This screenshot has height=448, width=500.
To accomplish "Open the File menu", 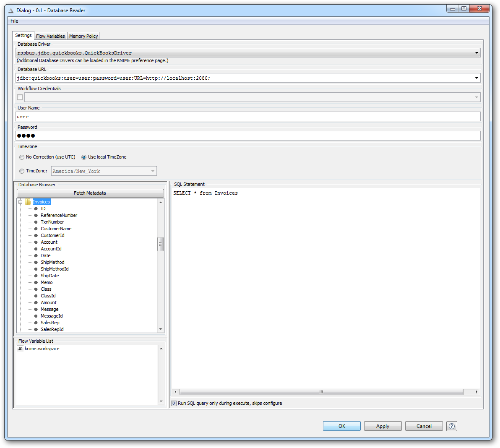I will point(14,21).
